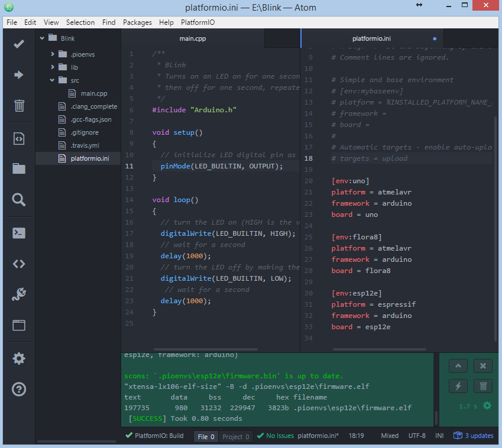The width and height of the screenshot is (502, 448).
Task: Select .gcc-flags.json file in tree
Action: point(91,119)
